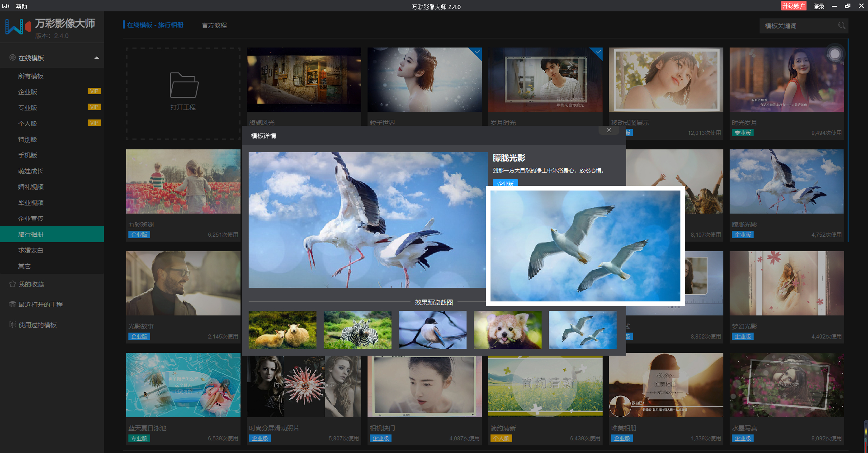Open the 时光岁月 template thumbnail

coord(787,80)
